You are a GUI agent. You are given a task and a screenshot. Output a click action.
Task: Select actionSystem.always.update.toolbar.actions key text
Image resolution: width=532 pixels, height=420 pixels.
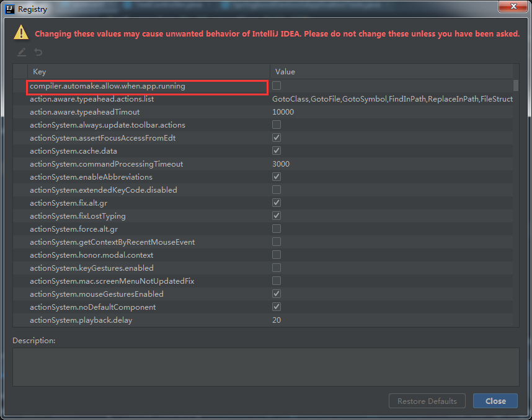(x=107, y=125)
